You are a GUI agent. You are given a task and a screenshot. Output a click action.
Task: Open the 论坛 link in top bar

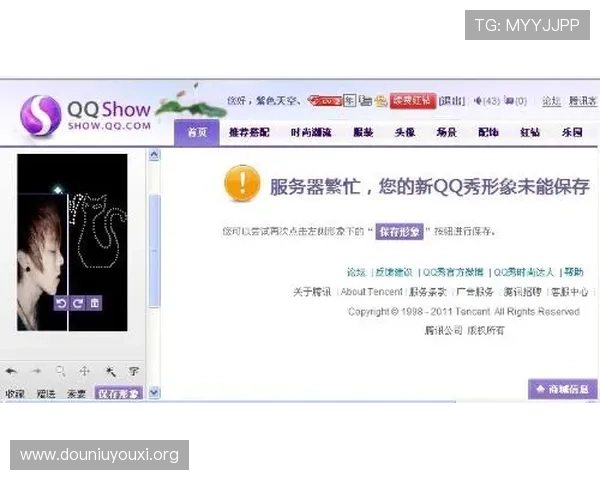click(551, 101)
